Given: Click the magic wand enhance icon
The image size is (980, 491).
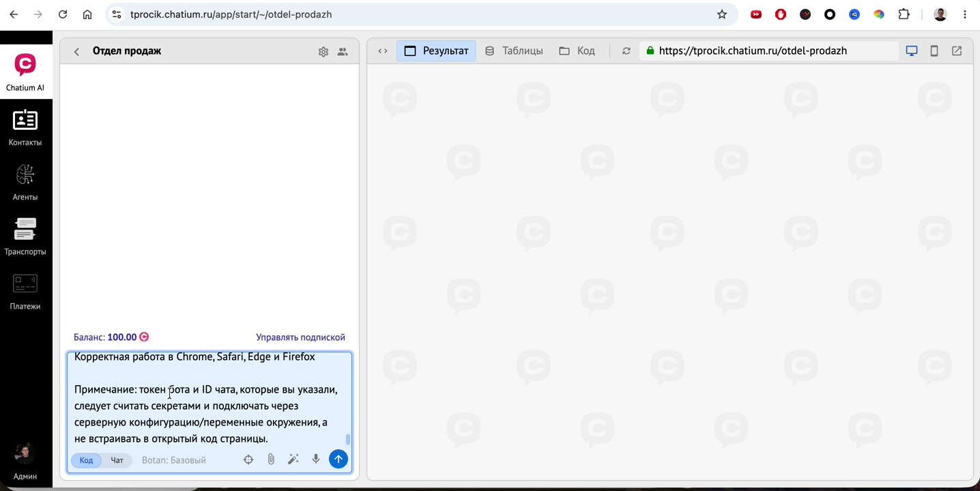Looking at the screenshot, I should pos(293,460).
